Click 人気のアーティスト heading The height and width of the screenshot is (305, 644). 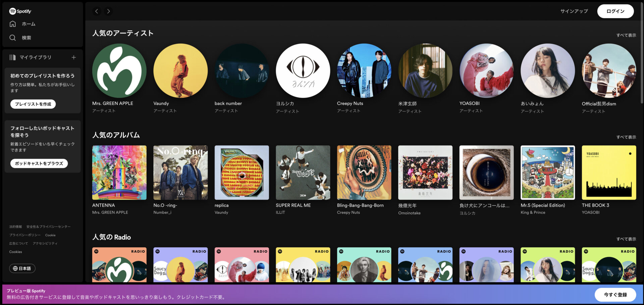tap(123, 33)
